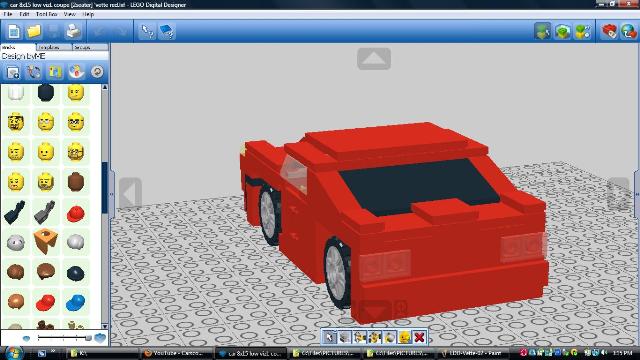Select the Hinge tool in bottom toolbar
This screenshot has width=640, height=360.
[360, 337]
